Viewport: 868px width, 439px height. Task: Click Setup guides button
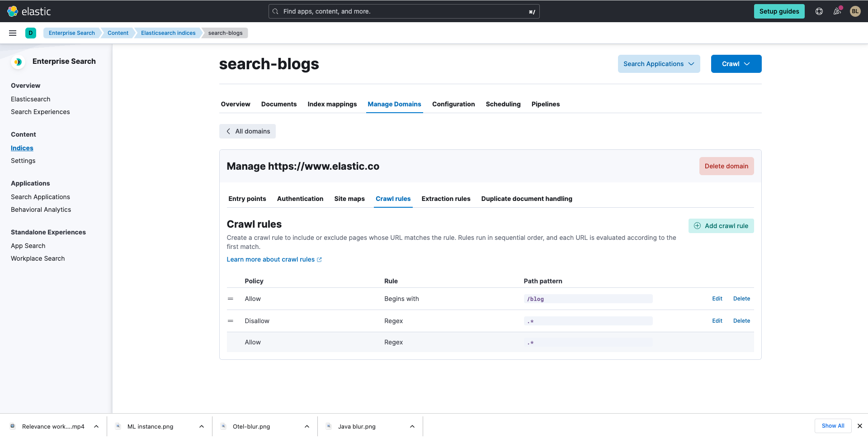coord(779,11)
